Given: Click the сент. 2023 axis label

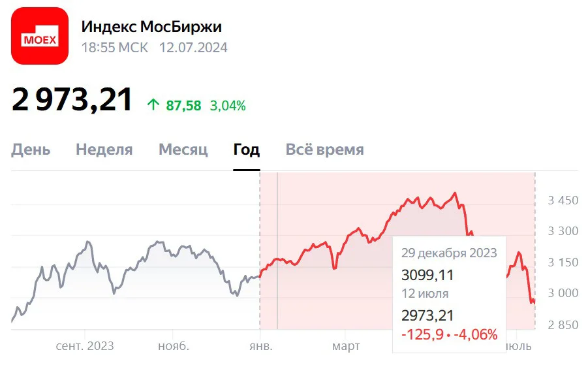Looking at the screenshot, I should click(x=85, y=346).
